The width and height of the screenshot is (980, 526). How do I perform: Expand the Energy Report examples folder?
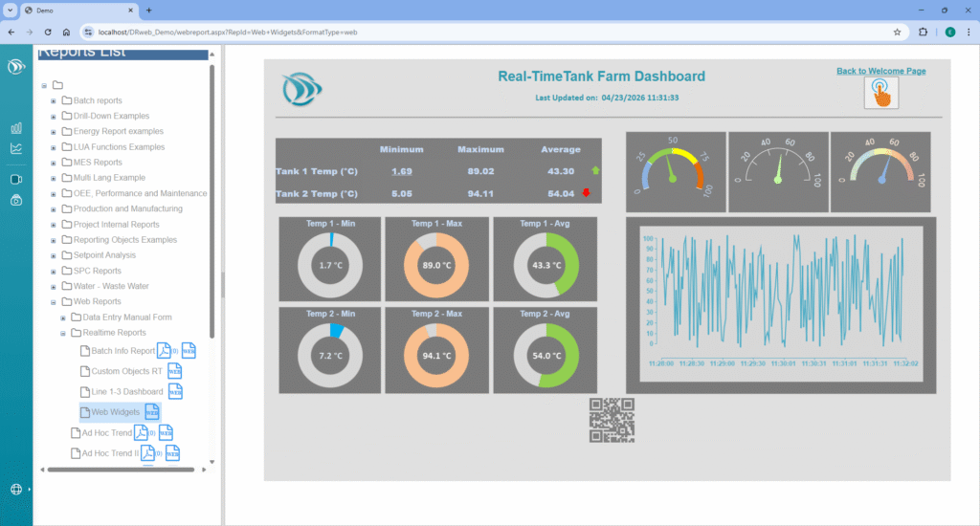(x=54, y=132)
